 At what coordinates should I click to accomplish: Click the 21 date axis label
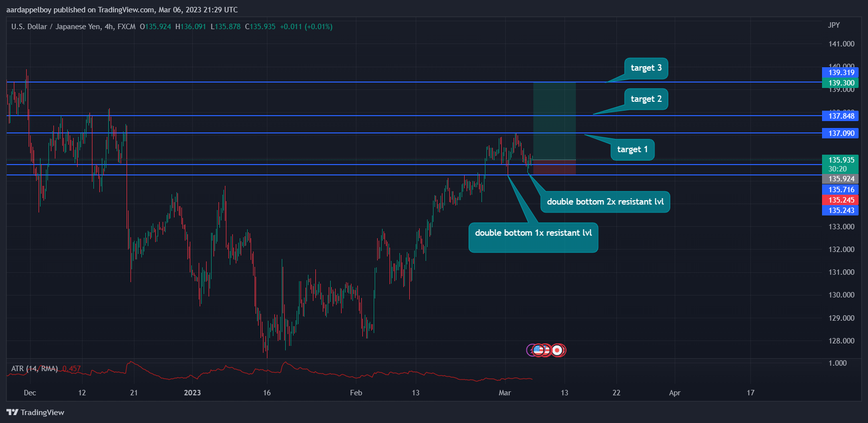(134, 393)
